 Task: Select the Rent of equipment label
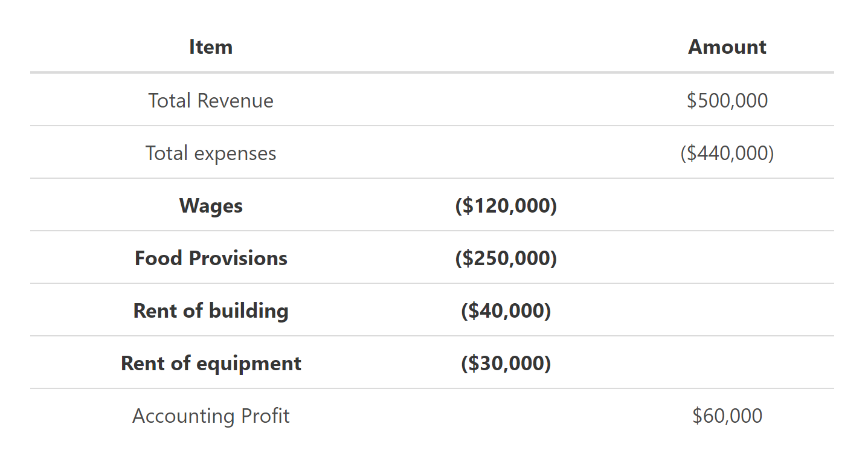(211, 364)
